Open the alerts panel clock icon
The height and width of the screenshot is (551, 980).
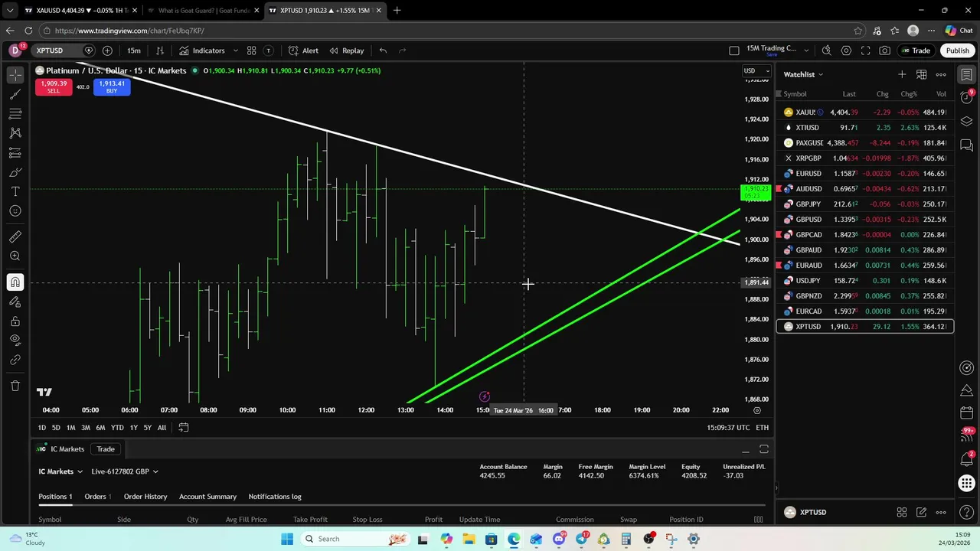(967, 98)
